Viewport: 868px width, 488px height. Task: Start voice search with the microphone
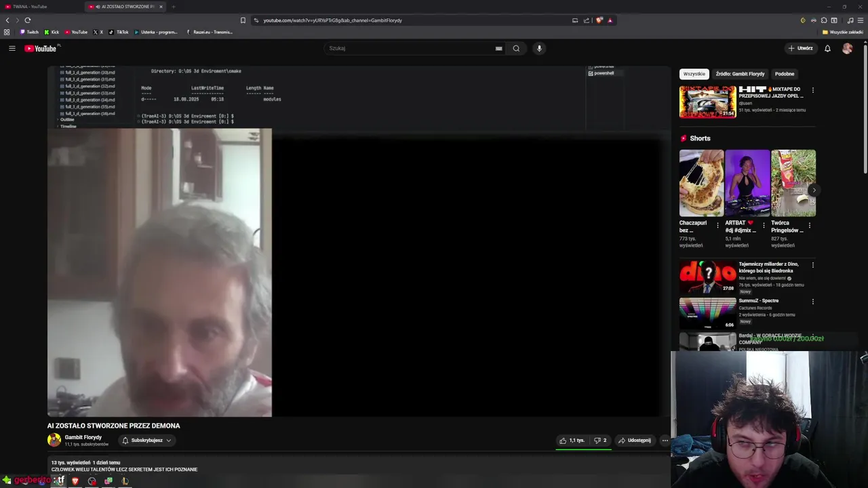pyautogui.click(x=540, y=48)
